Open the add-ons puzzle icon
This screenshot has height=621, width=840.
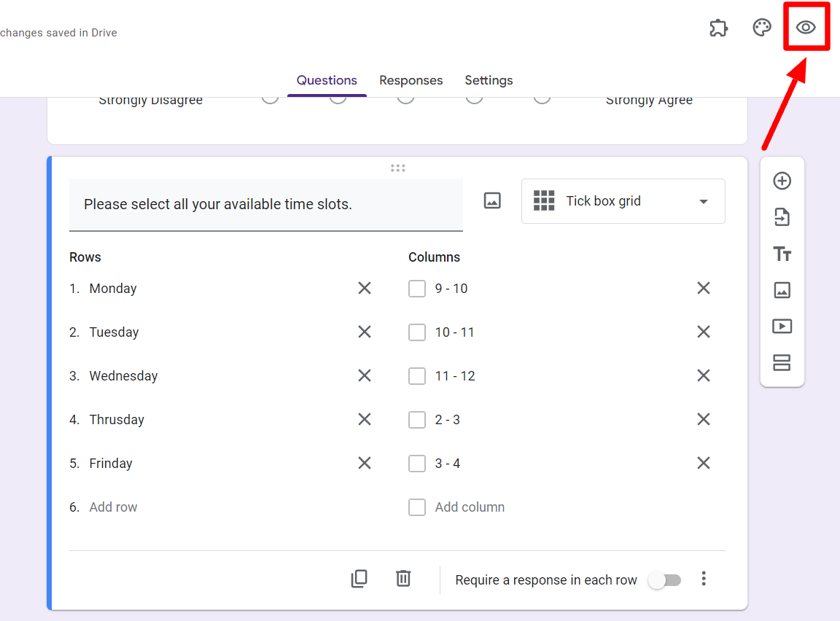click(x=719, y=28)
